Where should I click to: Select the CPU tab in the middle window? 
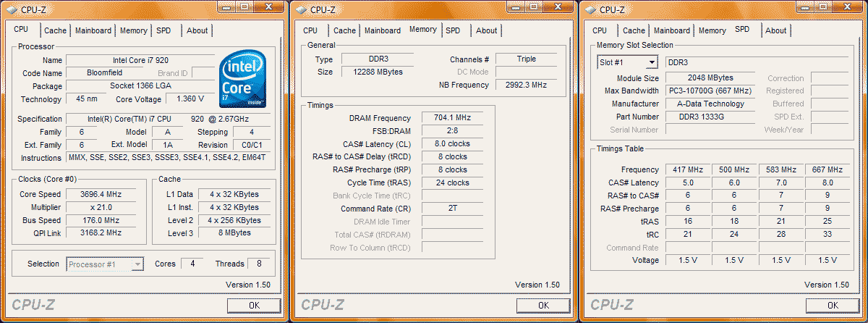click(x=310, y=30)
